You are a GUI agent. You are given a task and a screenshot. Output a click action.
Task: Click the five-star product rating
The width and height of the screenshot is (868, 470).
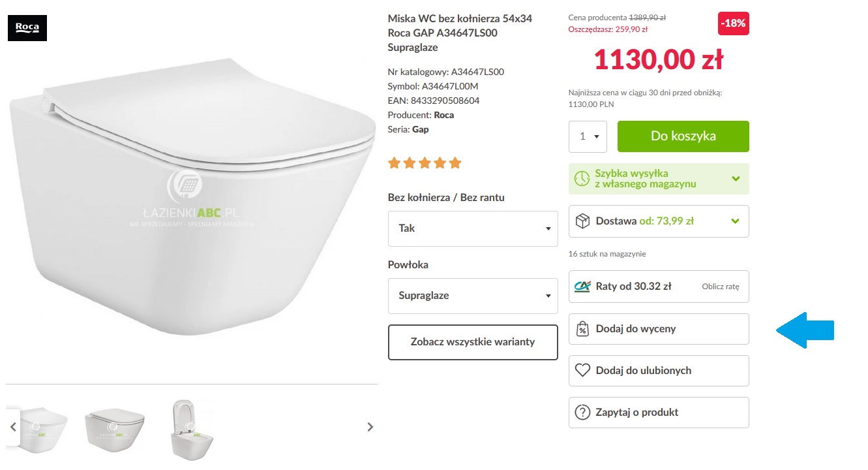[x=425, y=163]
